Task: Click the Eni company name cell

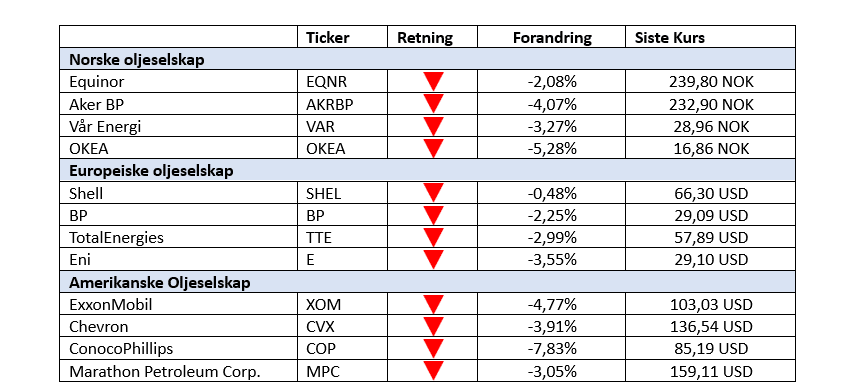Action: [x=179, y=260]
